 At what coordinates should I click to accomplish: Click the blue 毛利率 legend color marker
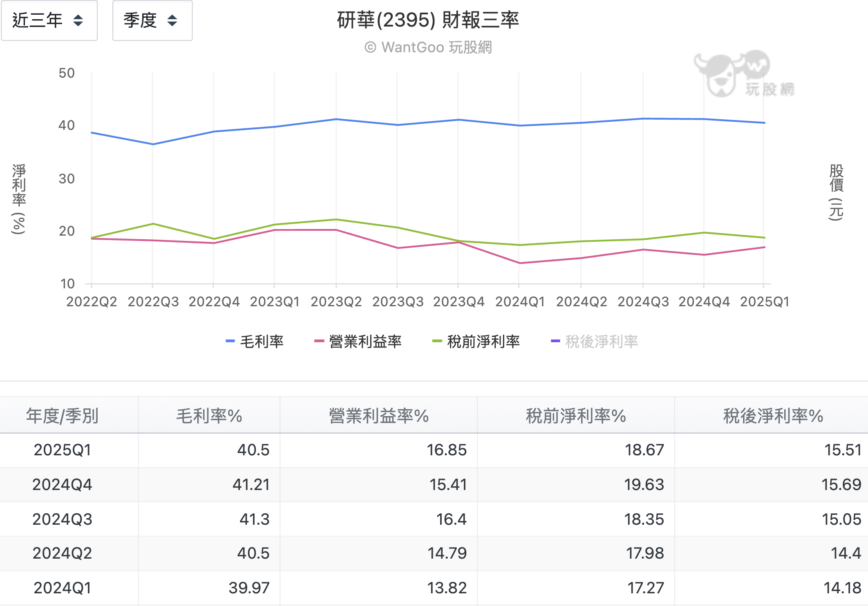(x=230, y=341)
